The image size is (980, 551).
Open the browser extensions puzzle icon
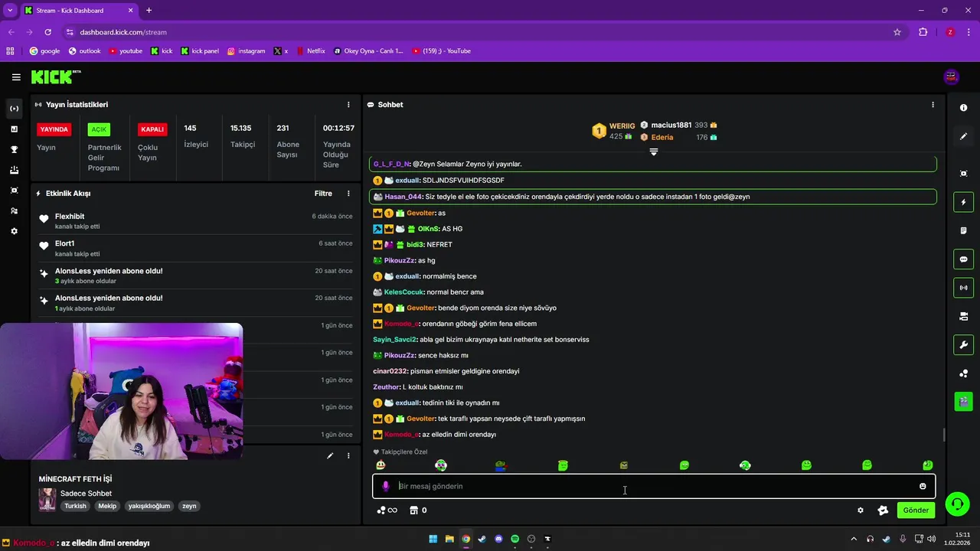point(923,32)
